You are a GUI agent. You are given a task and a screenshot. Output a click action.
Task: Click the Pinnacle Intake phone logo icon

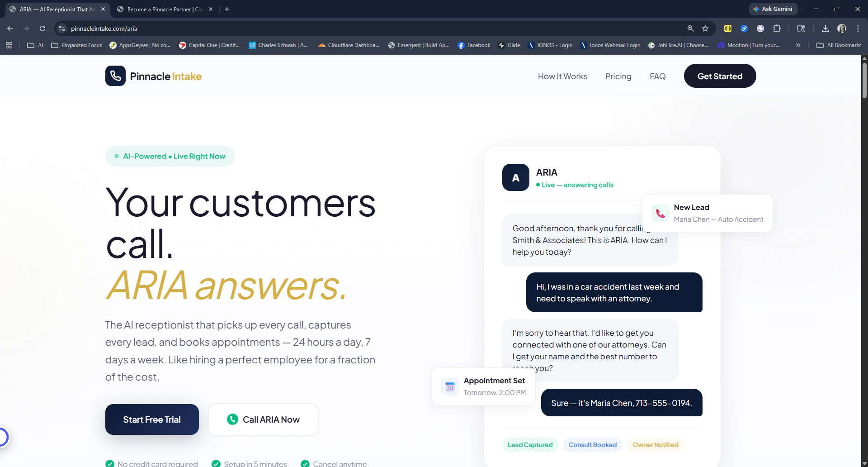(x=115, y=76)
